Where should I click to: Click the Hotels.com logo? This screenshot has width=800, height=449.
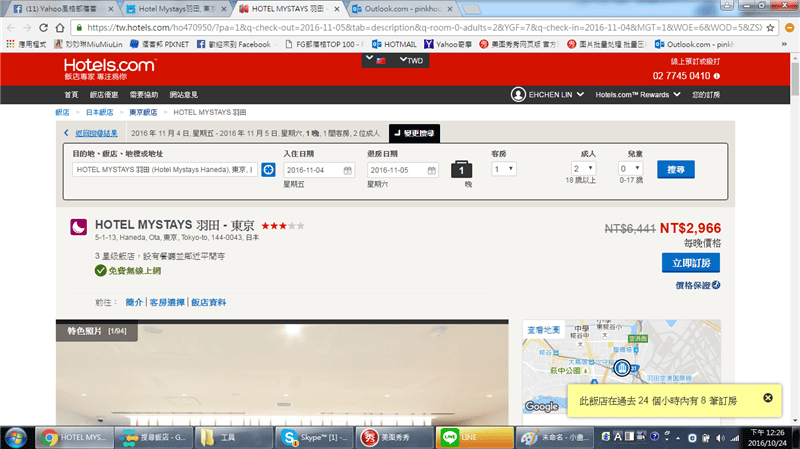coord(108,70)
